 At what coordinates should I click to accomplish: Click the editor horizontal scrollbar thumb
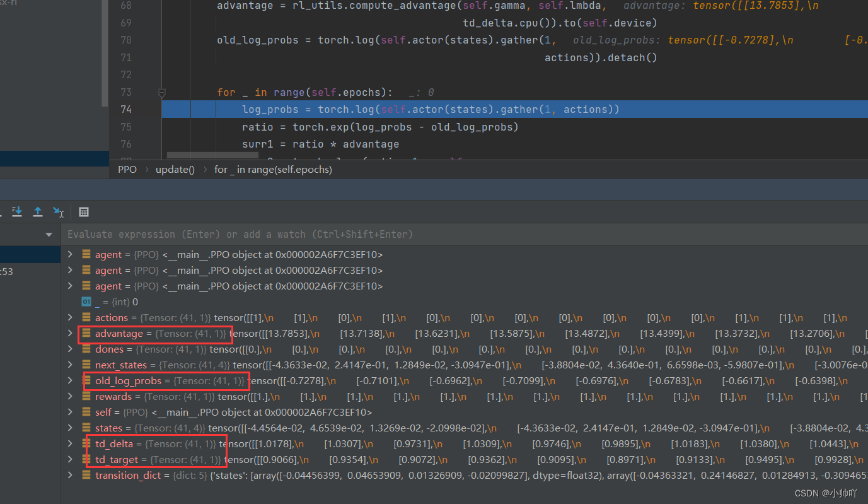point(212,155)
